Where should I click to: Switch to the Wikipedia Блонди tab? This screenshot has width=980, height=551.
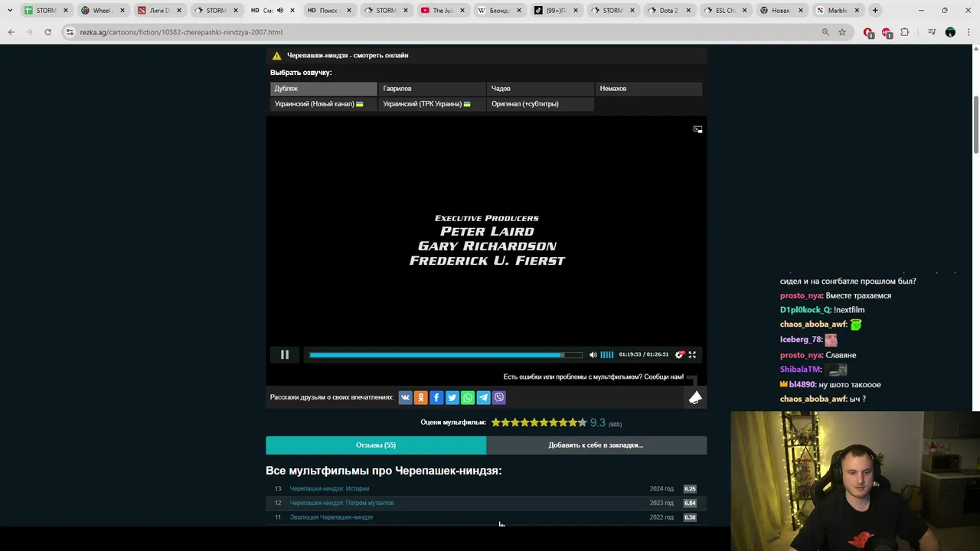pyautogui.click(x=498, y=11)
